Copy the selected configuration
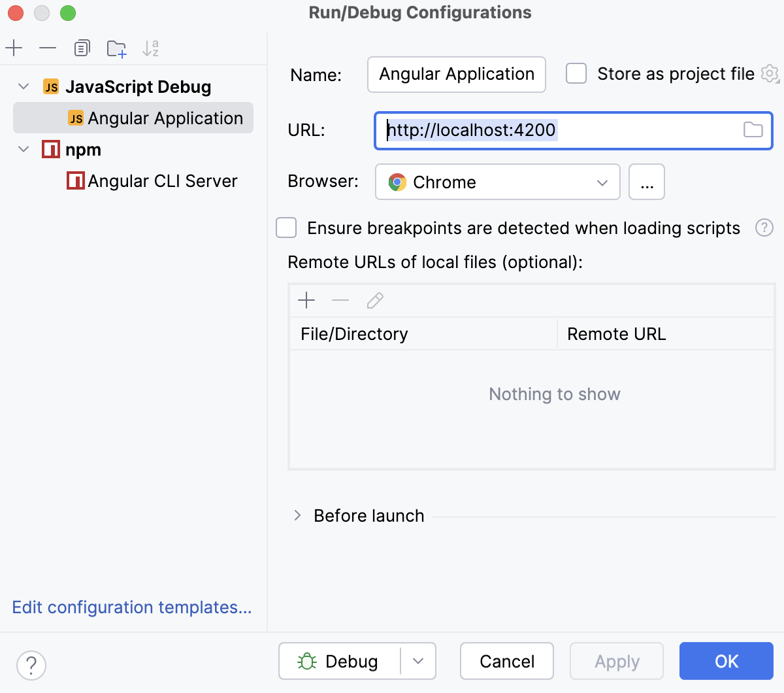The width and height of the screenshot is (784, 693). tap(82, 48)
